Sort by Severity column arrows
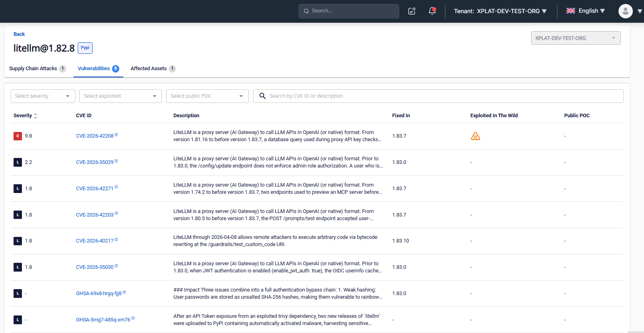The height and width of the screenshot is (333, 644). click(x=35, y=116)
